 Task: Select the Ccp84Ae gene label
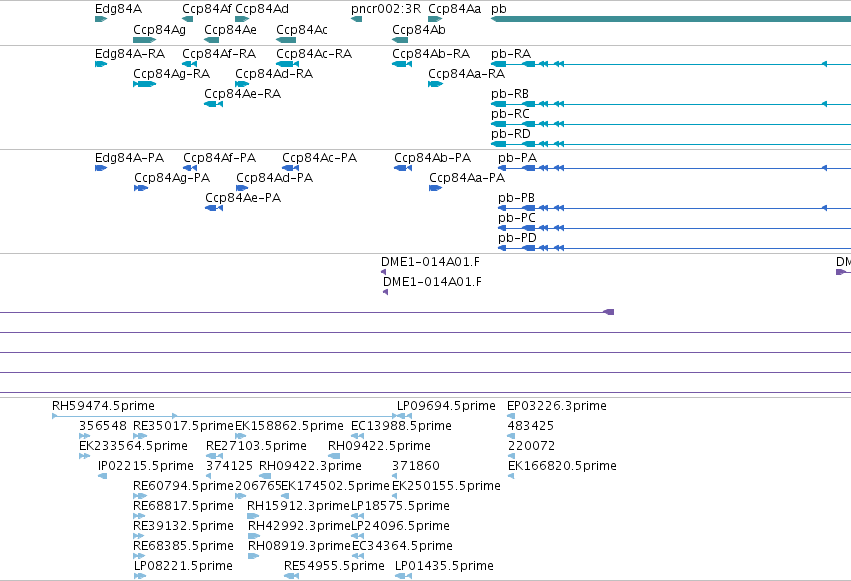(x=230, y=30)
